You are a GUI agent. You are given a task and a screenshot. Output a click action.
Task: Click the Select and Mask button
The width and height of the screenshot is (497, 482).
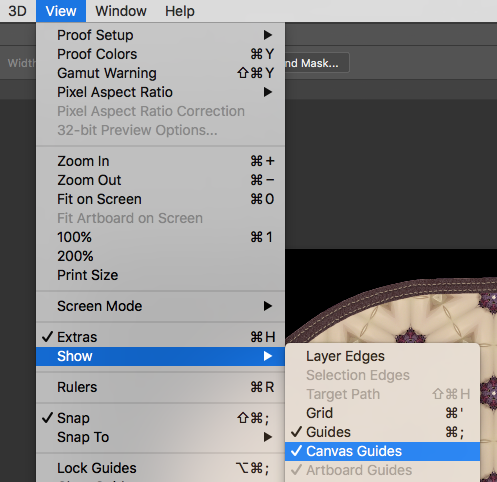pyautogui.click(x=317, y=63)
